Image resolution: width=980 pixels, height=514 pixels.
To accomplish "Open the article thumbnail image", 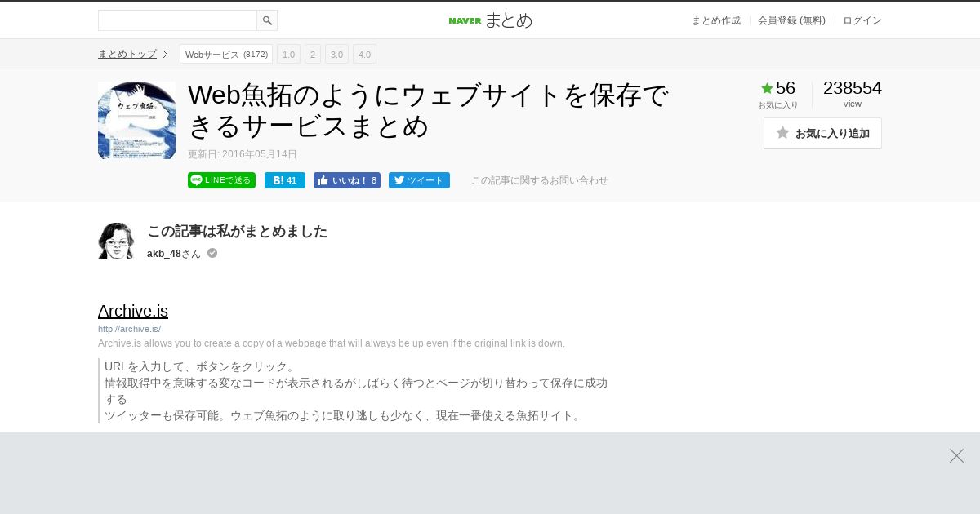I will click(136, 120).
